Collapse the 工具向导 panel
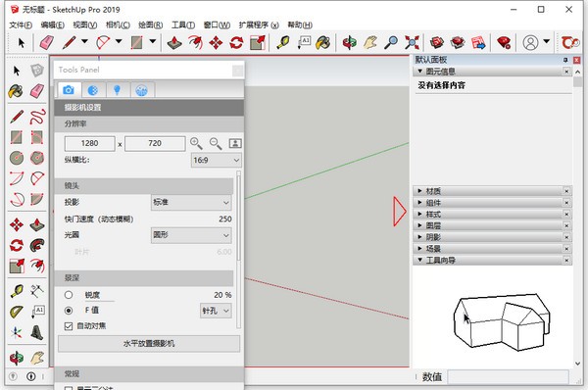The height and width of the screenshot is (390, 588). click(492, 261)
